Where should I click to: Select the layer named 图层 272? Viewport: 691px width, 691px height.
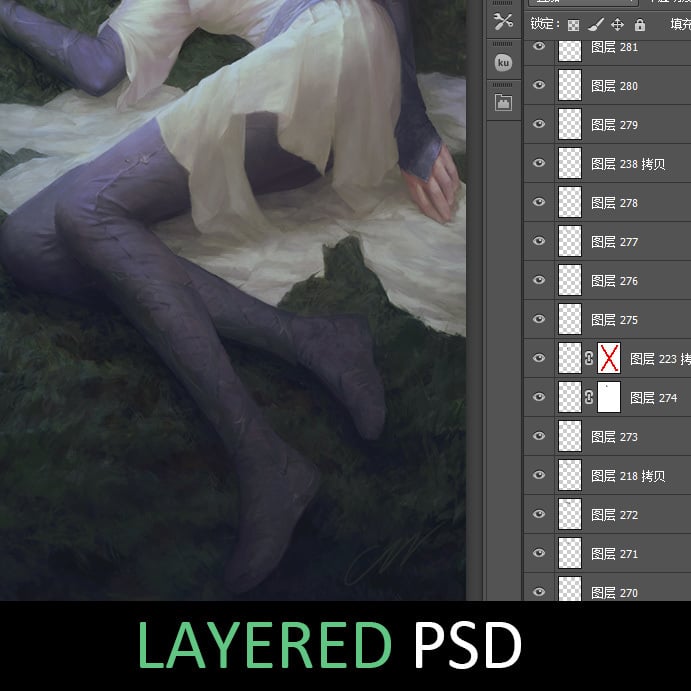pos(614,515)
